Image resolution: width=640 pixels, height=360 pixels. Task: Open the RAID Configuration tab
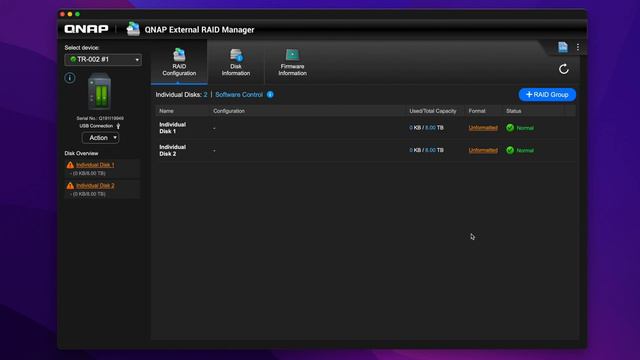(x=179, y=62)
